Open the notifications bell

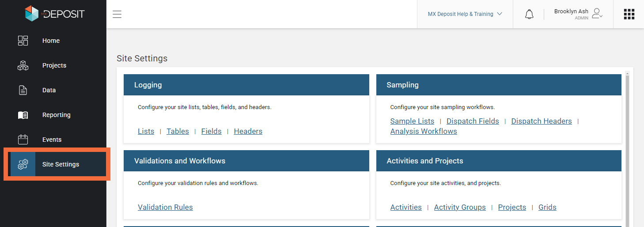click(x=529, y=14)
